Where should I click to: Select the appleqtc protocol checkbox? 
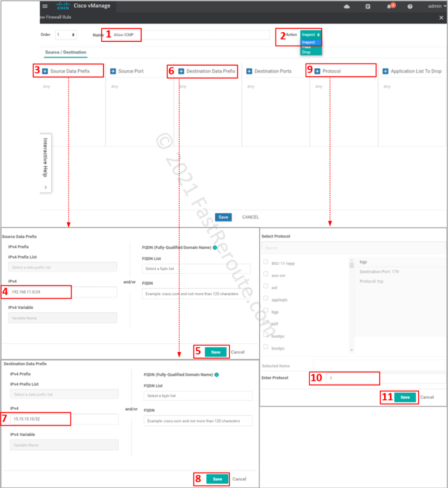(265, 299)
